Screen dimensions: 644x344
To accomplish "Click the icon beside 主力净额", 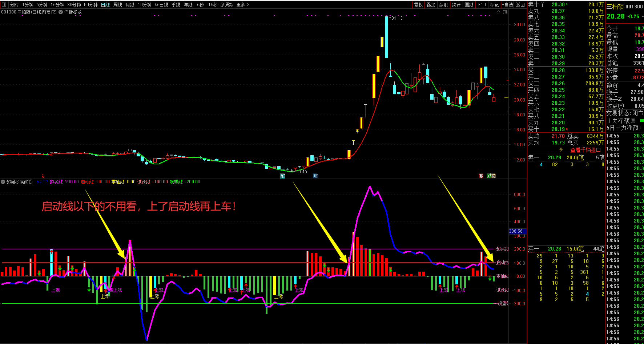I will pos(633,121).
